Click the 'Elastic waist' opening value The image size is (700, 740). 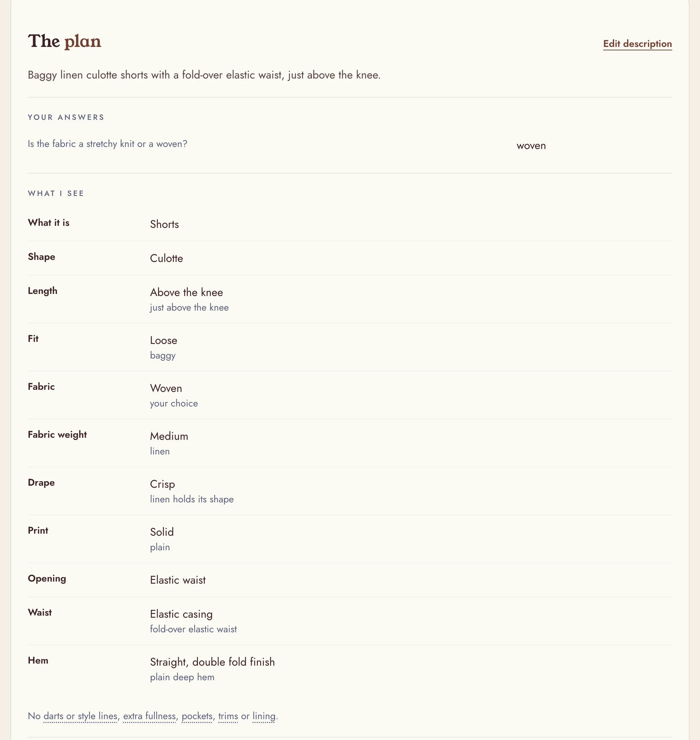click(178, 580)
